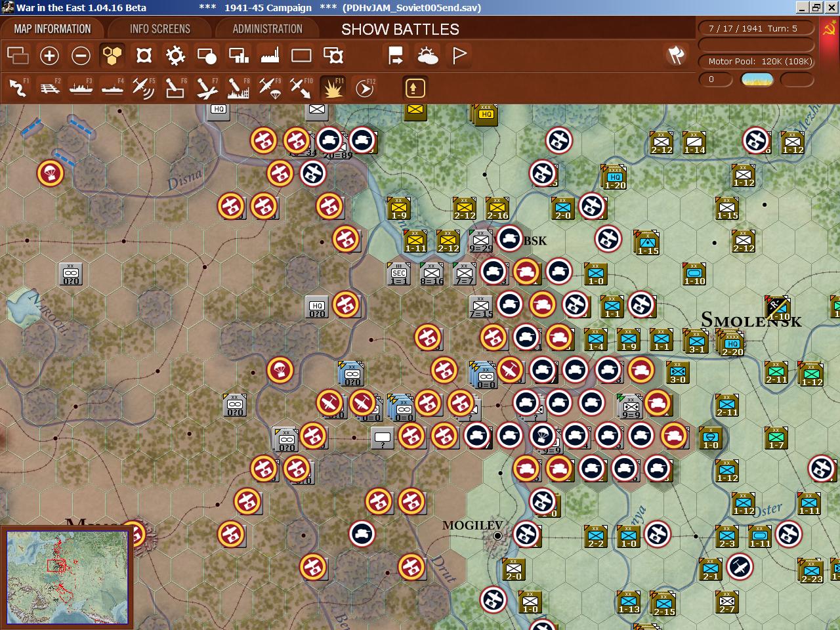This screenshot has width=840, height=630.
Task: Click the flag with arrow icon
Action: pyautogui.click(x=396, y=56)
